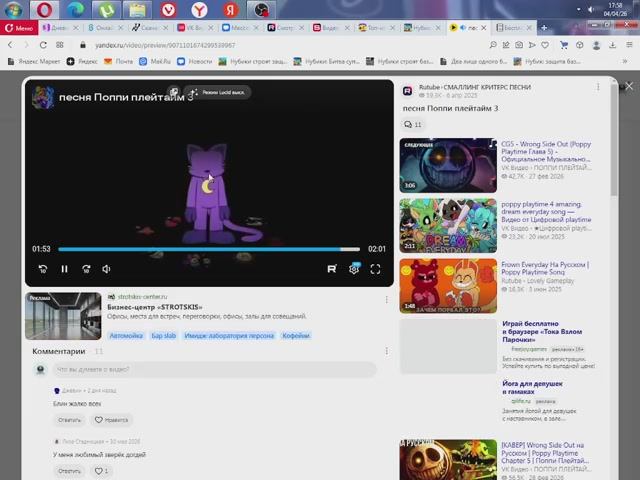Viewport: 640px width, 480px height.
Task: Open the comments section three-dot menu
Action: [x=386, y=351]
